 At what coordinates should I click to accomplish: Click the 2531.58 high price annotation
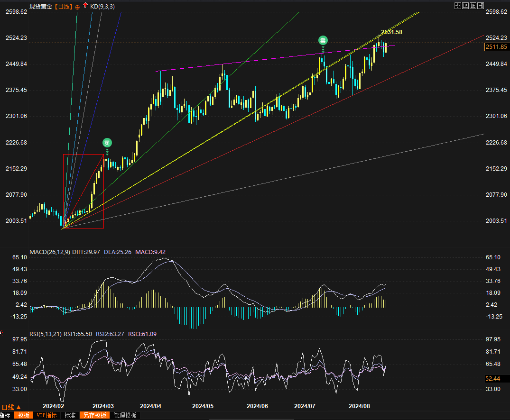392,32
